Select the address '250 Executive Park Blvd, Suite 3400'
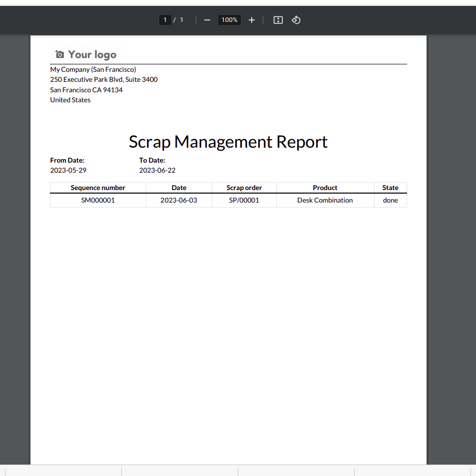 click(104, 79)
